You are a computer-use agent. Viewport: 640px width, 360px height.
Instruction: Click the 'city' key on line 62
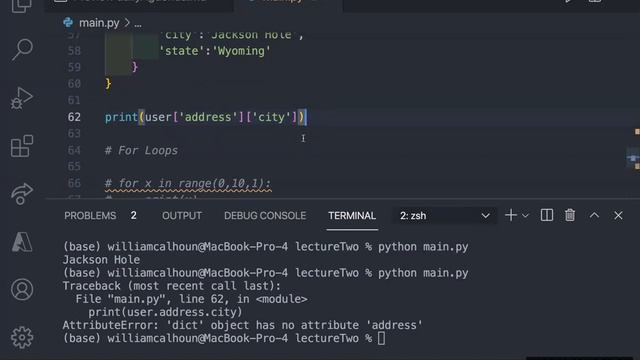click(271, 117)
